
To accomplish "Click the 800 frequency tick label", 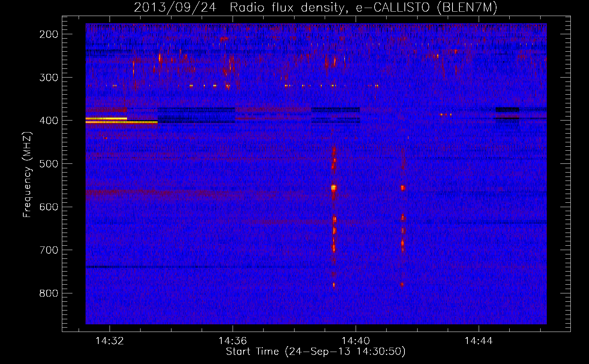I will pyautogui.click(x=49, y=293).
